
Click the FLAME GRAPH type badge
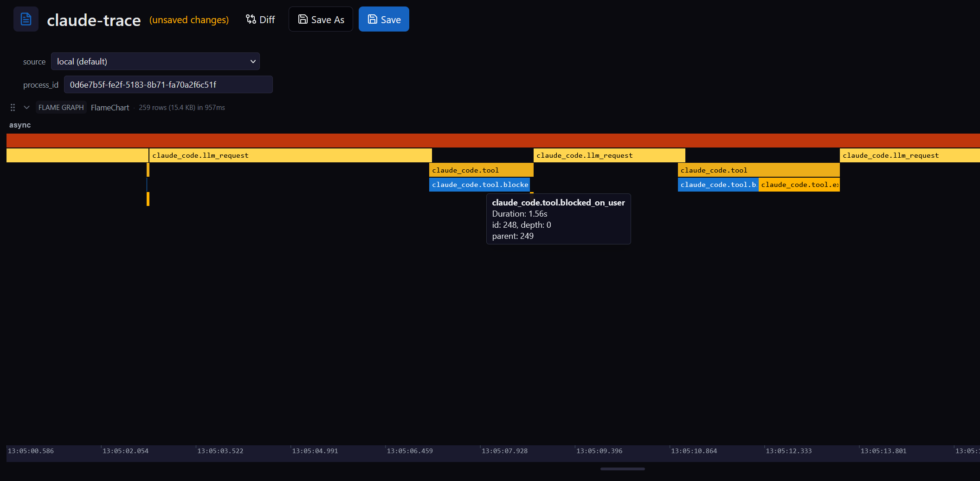pos(61,107)
